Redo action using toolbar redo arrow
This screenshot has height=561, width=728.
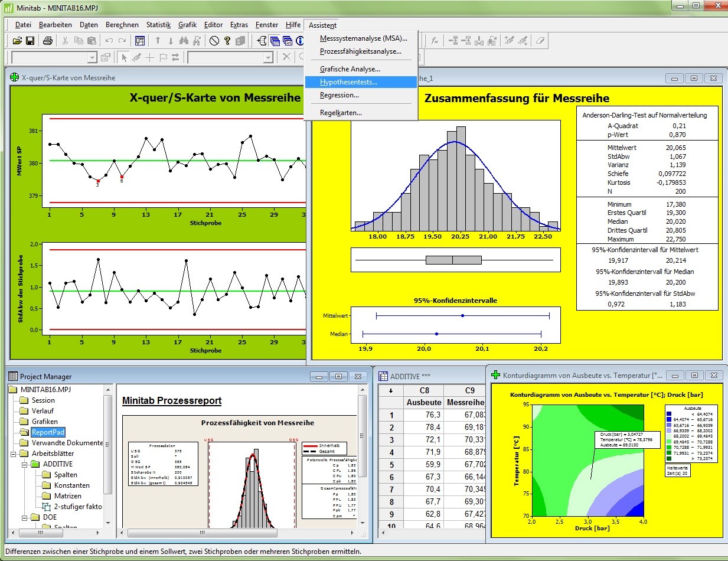click(x=122, y=41)
